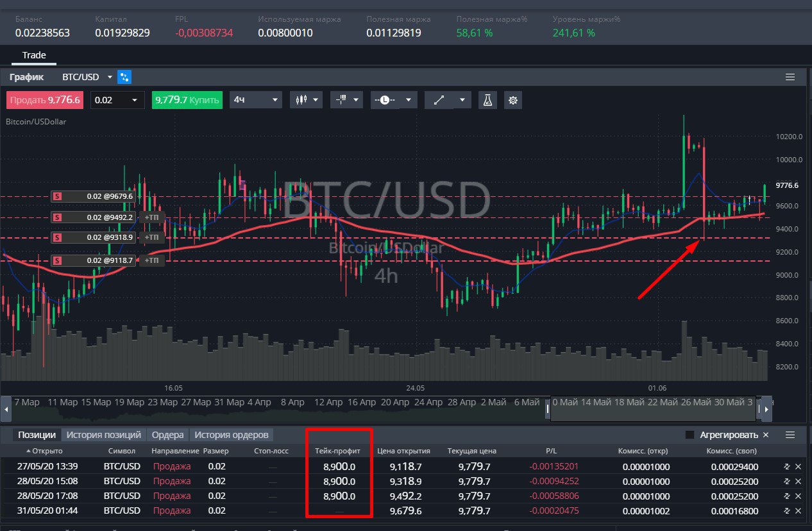Click the Продать 9,776.6 sell button

click(45, 100)
